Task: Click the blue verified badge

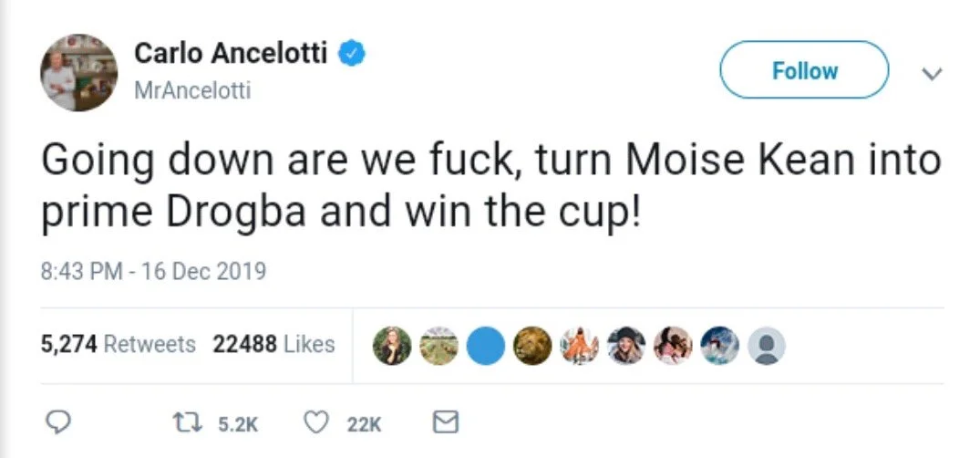Action: point(352,53)
